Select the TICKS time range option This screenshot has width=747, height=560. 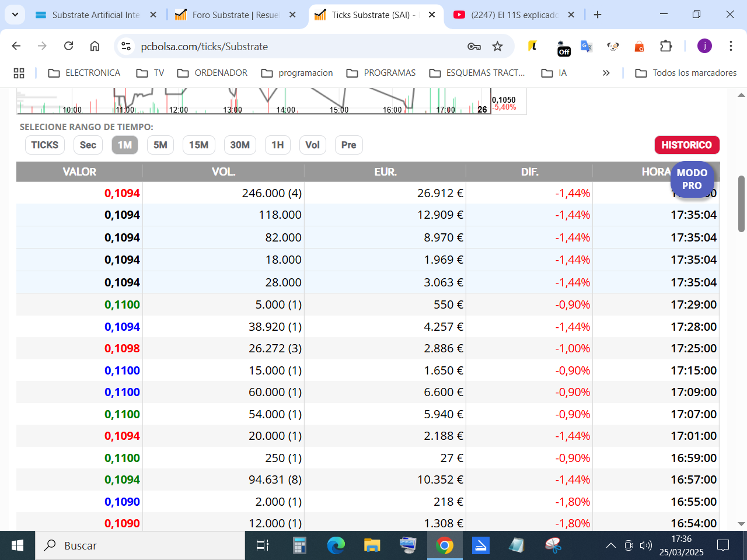pyautogui.click(x=45, y=145)
